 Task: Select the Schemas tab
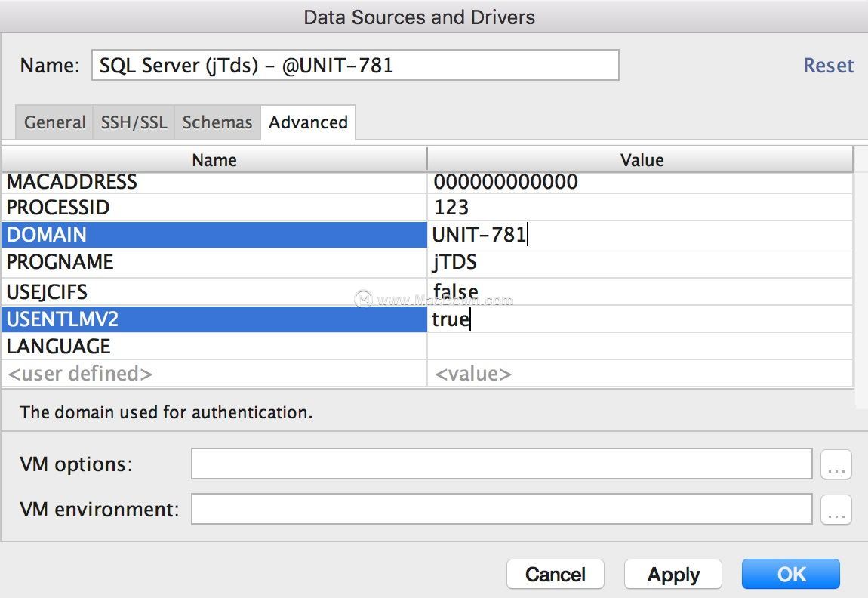click(217, 122)
